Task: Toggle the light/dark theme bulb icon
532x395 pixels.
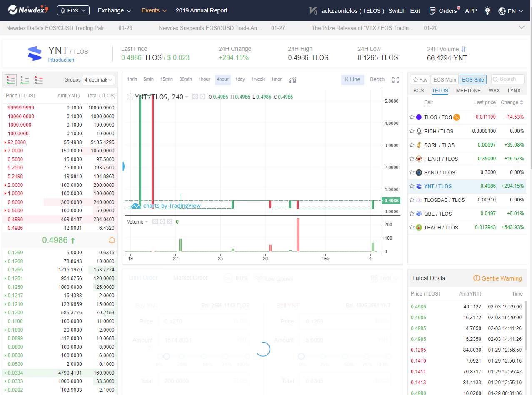Action: coord(487,11)
